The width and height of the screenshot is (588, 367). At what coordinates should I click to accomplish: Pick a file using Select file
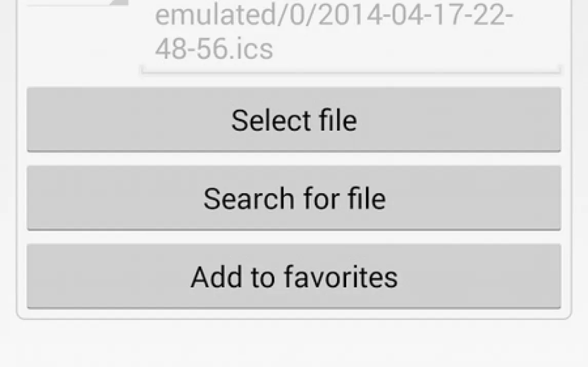pyautogui.click(x=294, y=120)
